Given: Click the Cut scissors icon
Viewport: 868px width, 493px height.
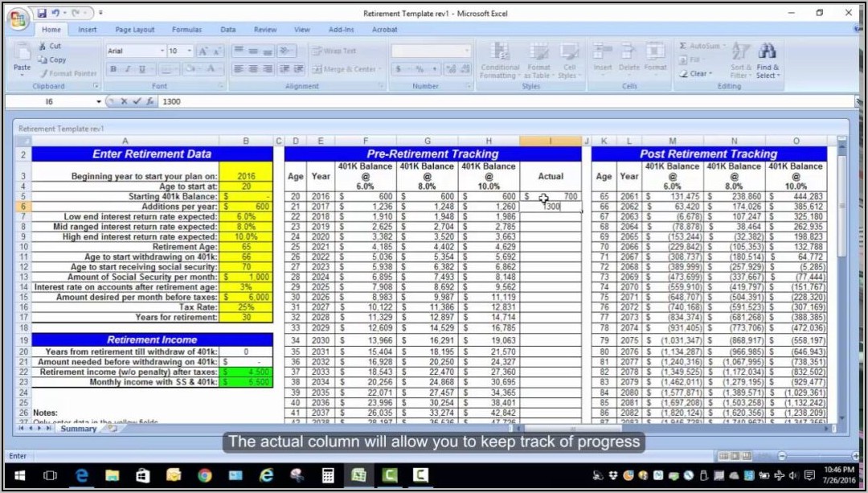Looking at the screenshot, I should coord(43,47).
